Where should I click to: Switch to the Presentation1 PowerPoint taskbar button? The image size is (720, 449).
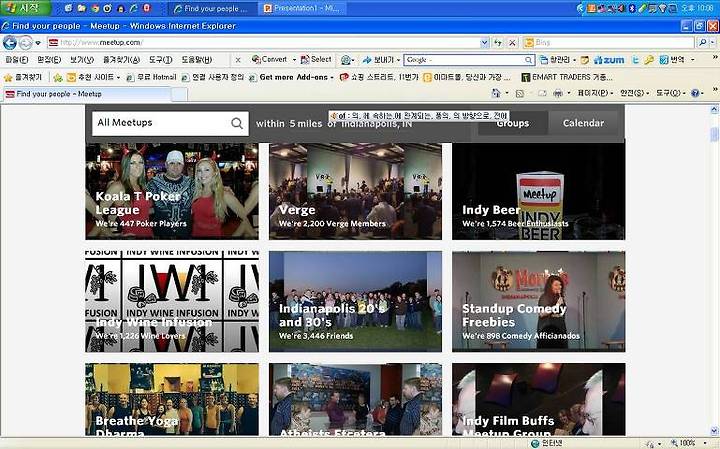coord(303,8)
